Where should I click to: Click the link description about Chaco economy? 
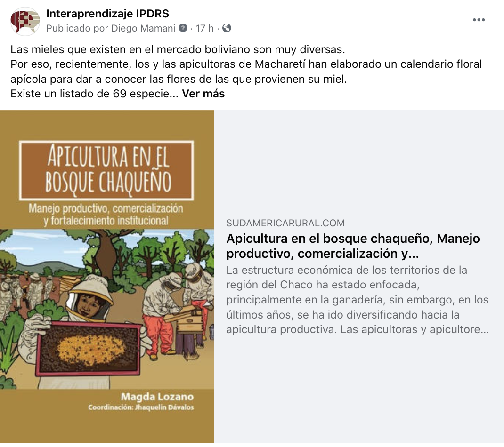coord(358,300)
